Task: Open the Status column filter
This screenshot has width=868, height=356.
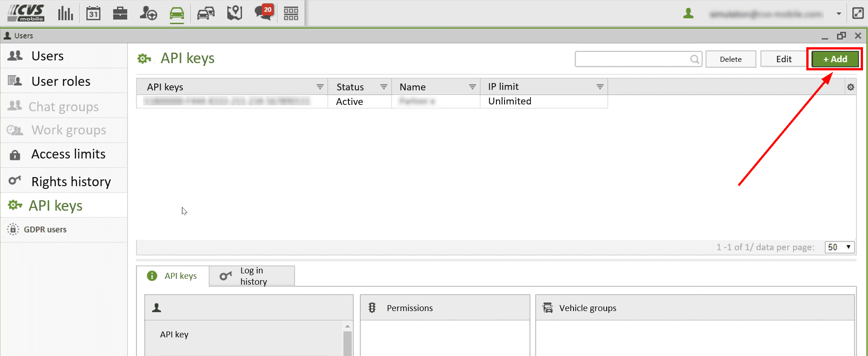Action: (384, 87)
